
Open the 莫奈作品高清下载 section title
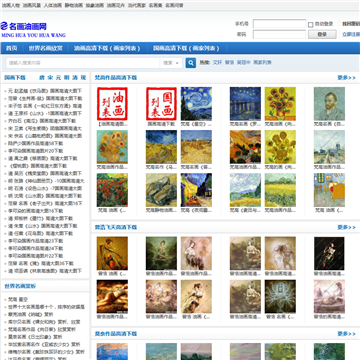click(116, 334)
